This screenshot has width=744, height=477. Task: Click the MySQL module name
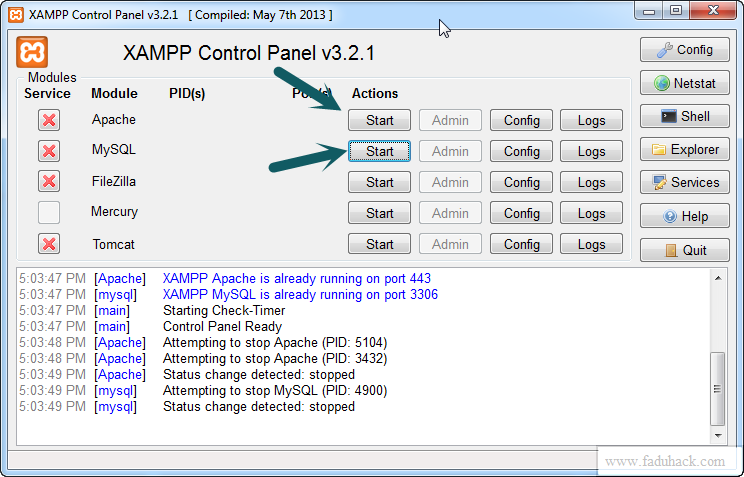pos(114,150)
